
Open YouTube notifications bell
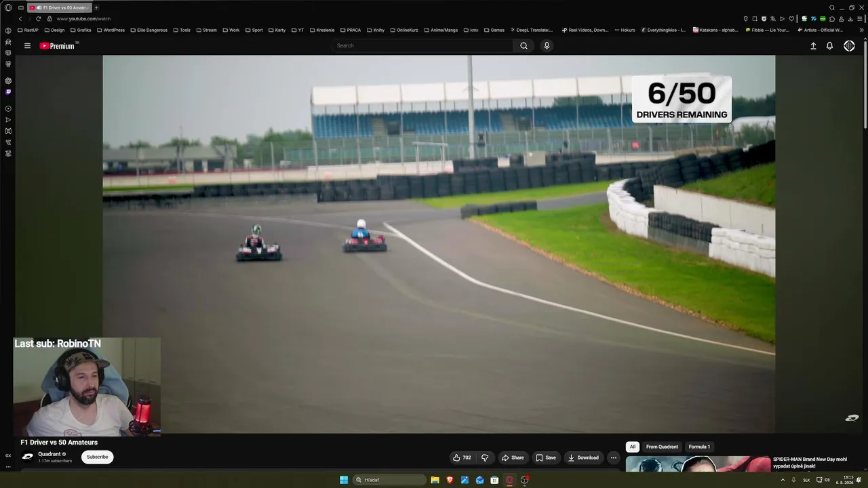(x=829, y=46)
